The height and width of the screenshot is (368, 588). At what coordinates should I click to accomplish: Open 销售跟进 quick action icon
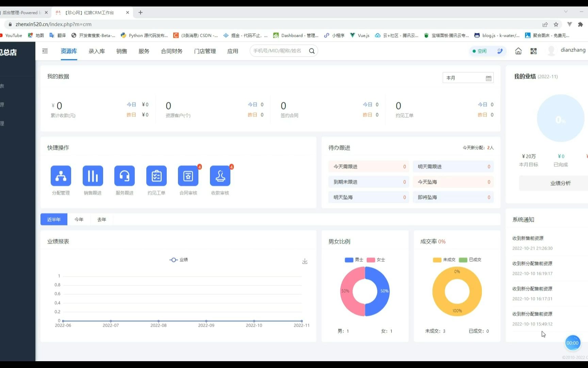click(93, 176)
